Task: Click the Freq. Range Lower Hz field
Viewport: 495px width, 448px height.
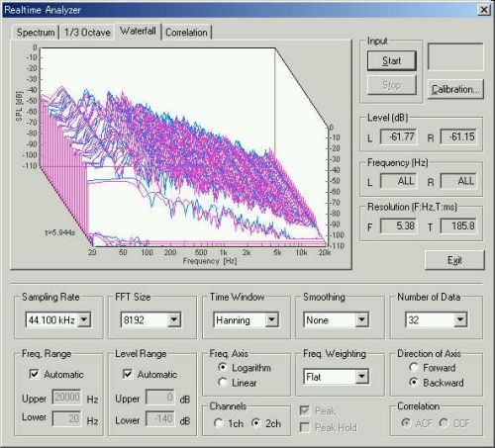Action: (66, 418)
